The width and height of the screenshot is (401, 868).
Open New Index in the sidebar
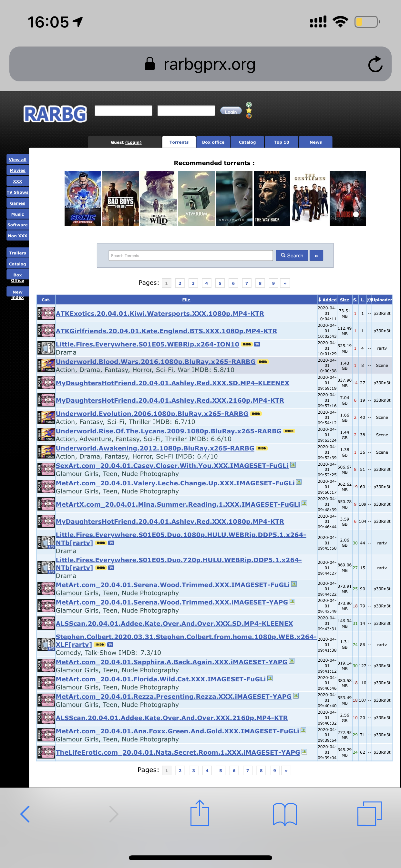pyautogui.click(x=17, y=294)
